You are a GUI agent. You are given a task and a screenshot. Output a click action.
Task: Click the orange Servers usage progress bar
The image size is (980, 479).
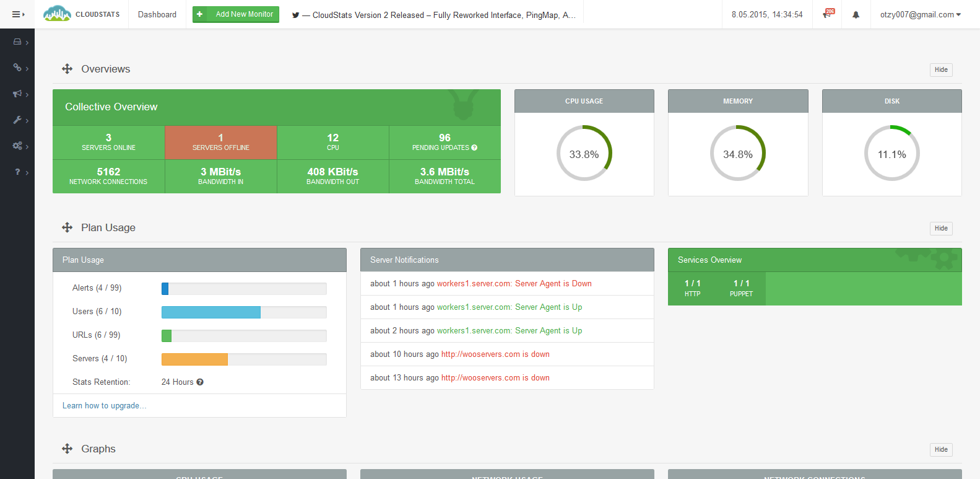[x=194, y=359]
